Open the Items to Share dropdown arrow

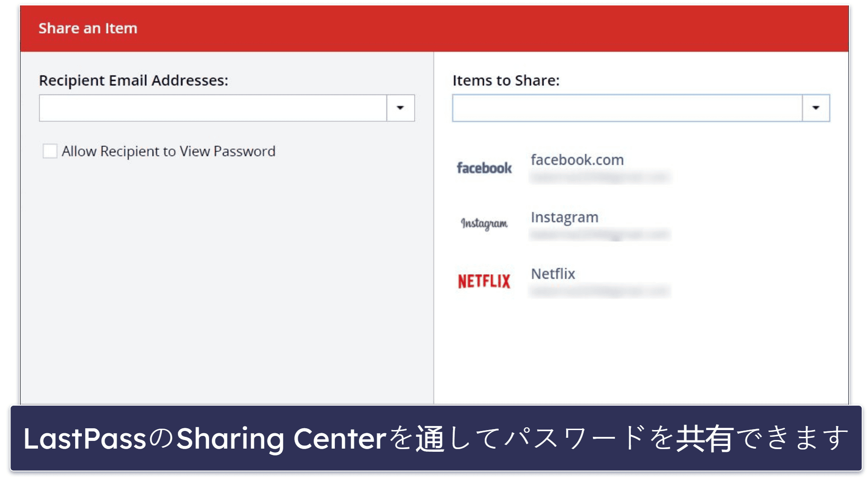coord(816,108)
